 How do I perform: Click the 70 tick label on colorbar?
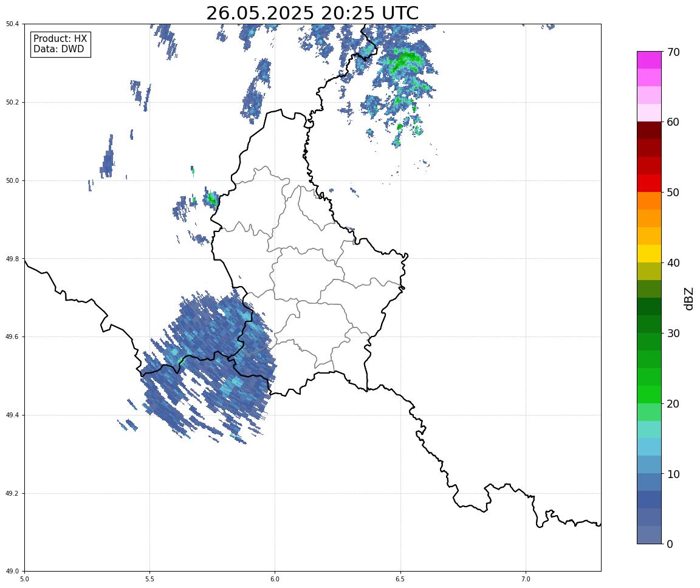[x=673, y=52]
